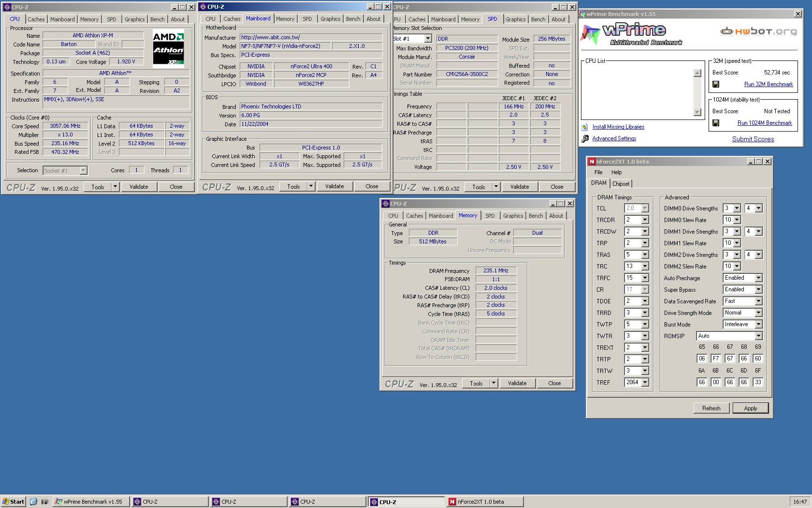Click first CPU-Z taskbar button
Screen dimensions: 812x508
170,502
